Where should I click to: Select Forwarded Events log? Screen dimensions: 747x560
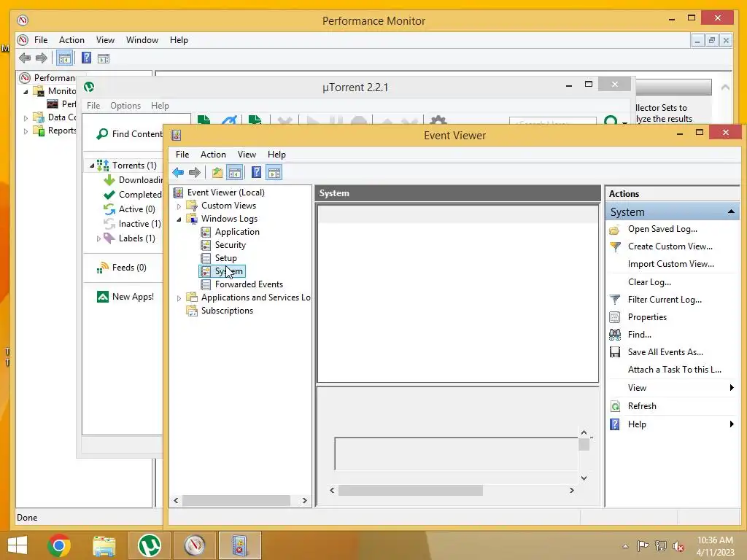pos(249,284)
